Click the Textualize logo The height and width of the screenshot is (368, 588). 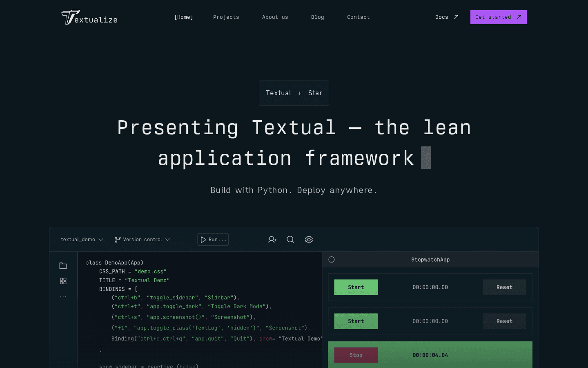pyautogui.click(x=89, y=17)
